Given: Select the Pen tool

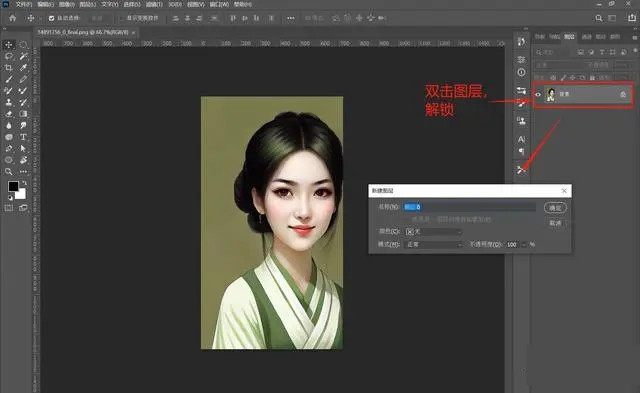Looking at the screenshot, I should click(x=9, y=149).
